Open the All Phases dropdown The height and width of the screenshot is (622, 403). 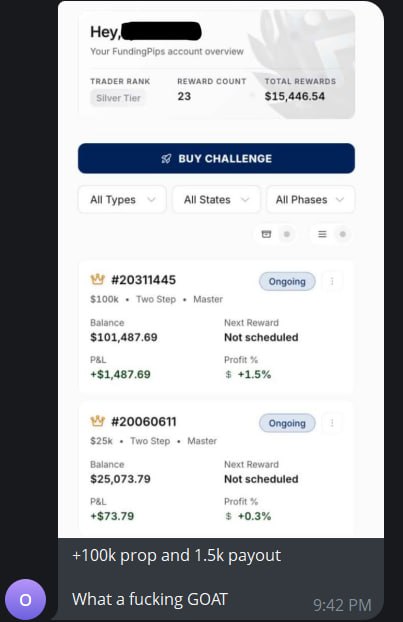[310, 200]
